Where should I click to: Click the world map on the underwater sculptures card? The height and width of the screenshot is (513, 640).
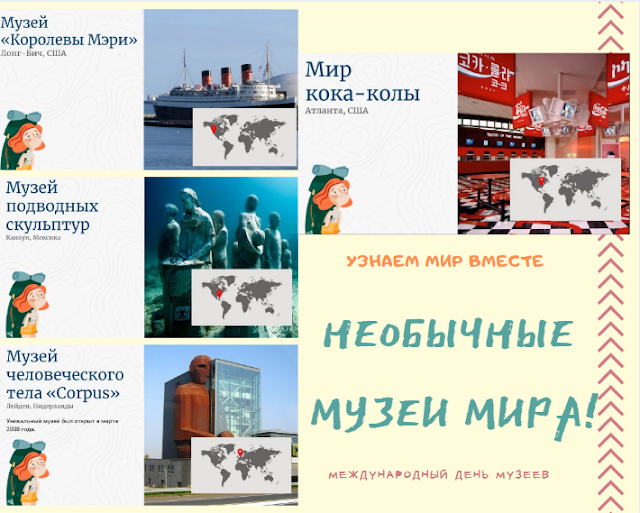point(242,297)
